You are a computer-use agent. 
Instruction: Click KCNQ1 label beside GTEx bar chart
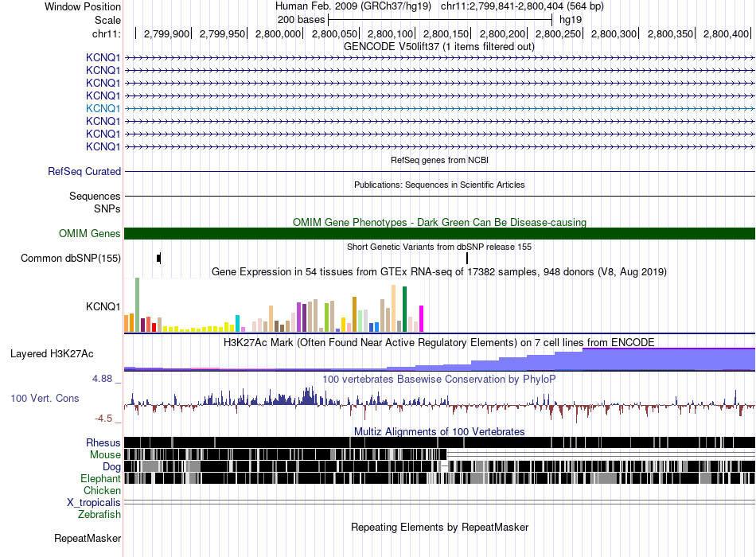click(103, 306)
